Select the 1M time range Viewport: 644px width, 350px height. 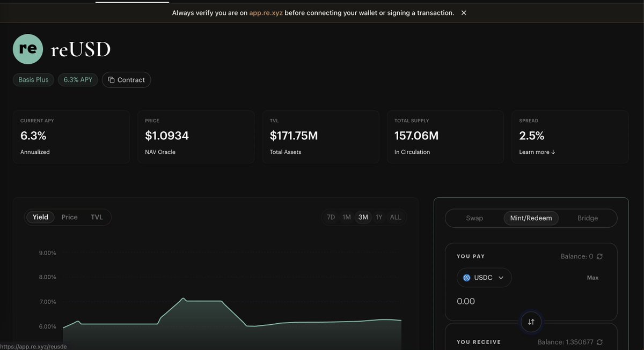(347, 217)
